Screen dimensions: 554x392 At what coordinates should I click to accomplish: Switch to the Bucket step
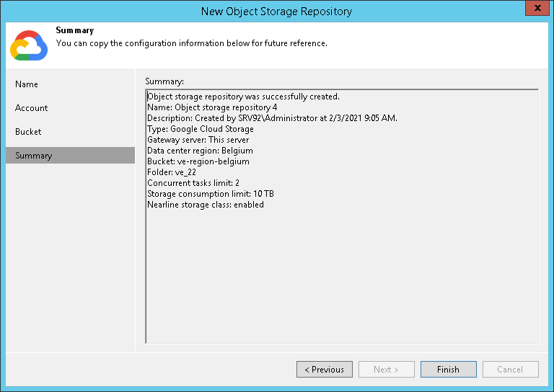tap(28, 132)
